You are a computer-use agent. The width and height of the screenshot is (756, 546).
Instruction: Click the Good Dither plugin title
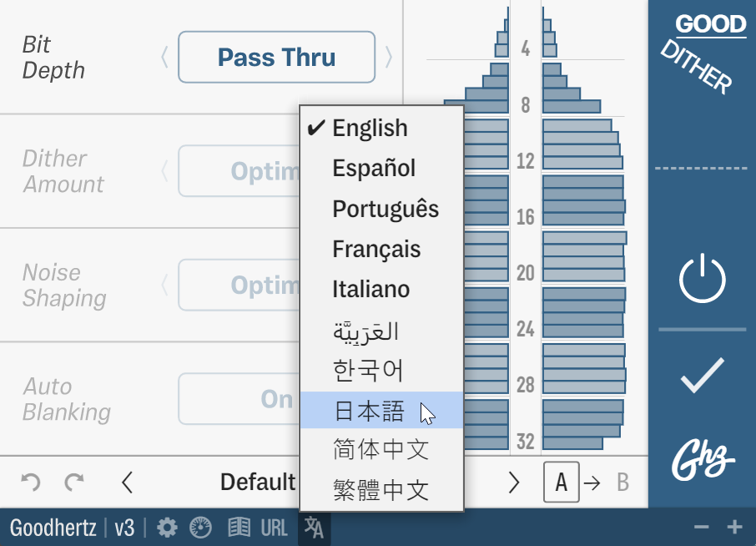[x=703, y=54]
